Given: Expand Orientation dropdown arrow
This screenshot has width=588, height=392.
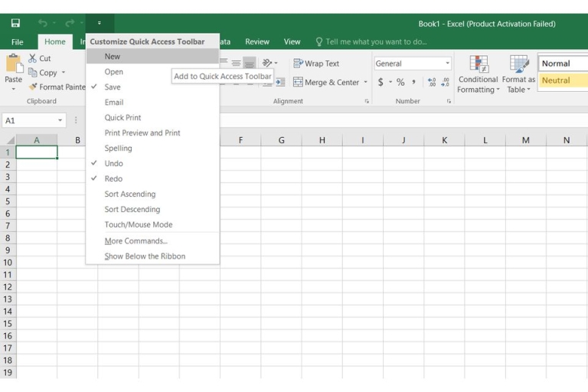Looking at the screenshot, I should click(x=276, y=63).
